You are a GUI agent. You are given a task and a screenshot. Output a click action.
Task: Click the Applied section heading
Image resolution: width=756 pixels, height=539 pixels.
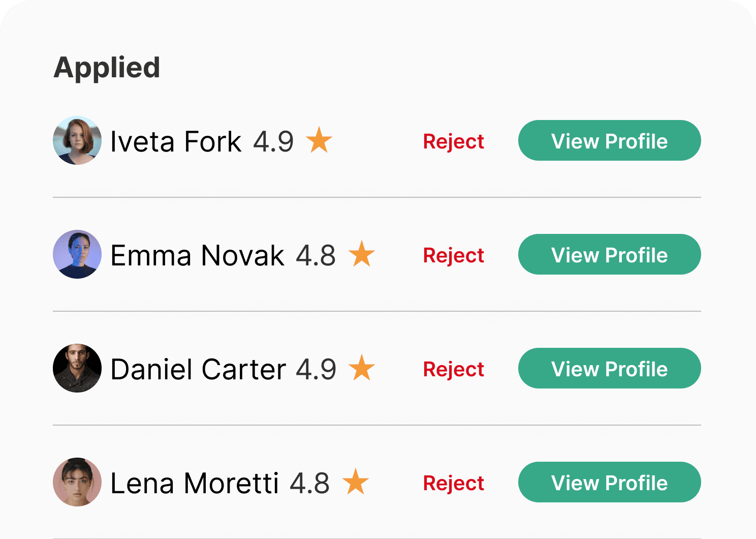click(107, 67)
